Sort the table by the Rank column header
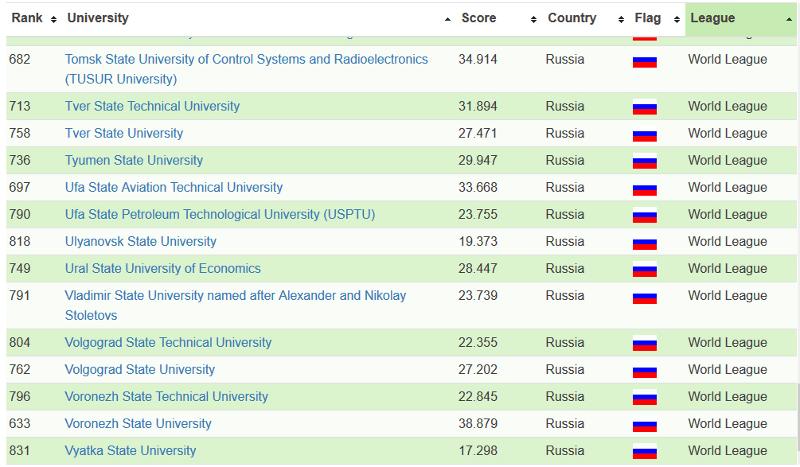 tap(26, 18)
